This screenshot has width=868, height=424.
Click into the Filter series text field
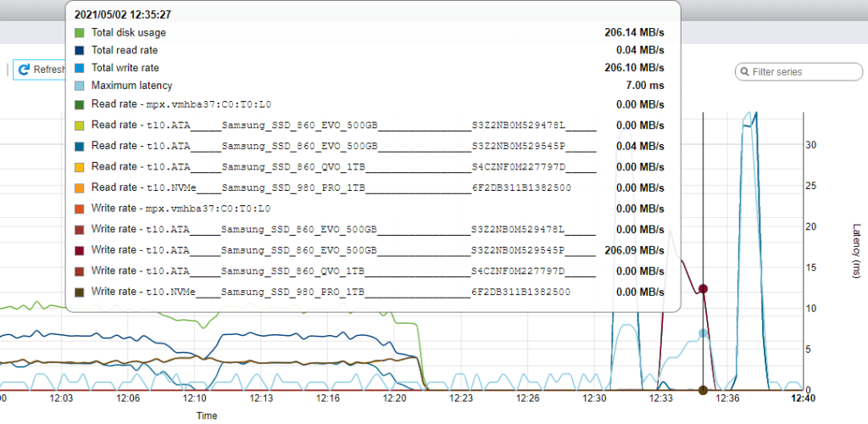pos(793,72)
